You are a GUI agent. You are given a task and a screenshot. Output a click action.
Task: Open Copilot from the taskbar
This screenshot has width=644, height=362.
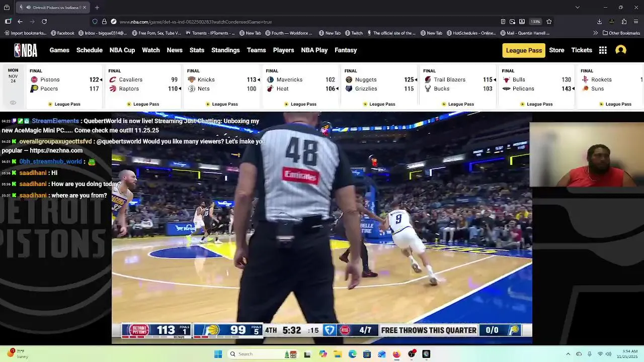point(323,354)
